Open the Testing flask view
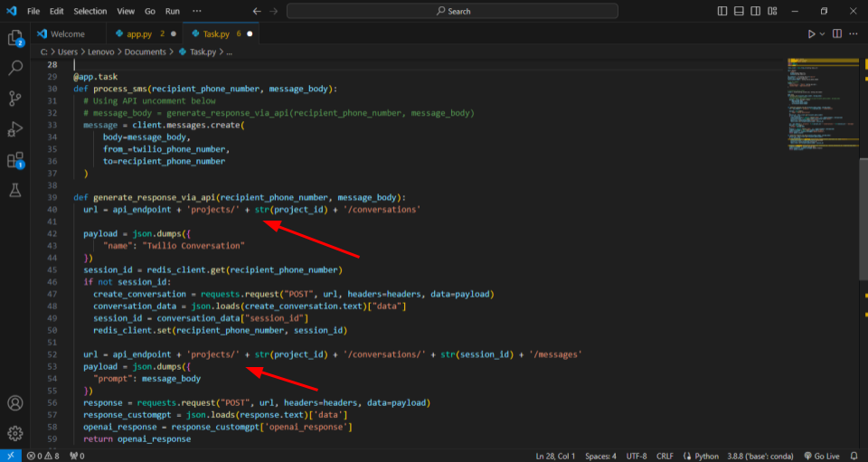868x462 pixels. (x=15, y=191)
